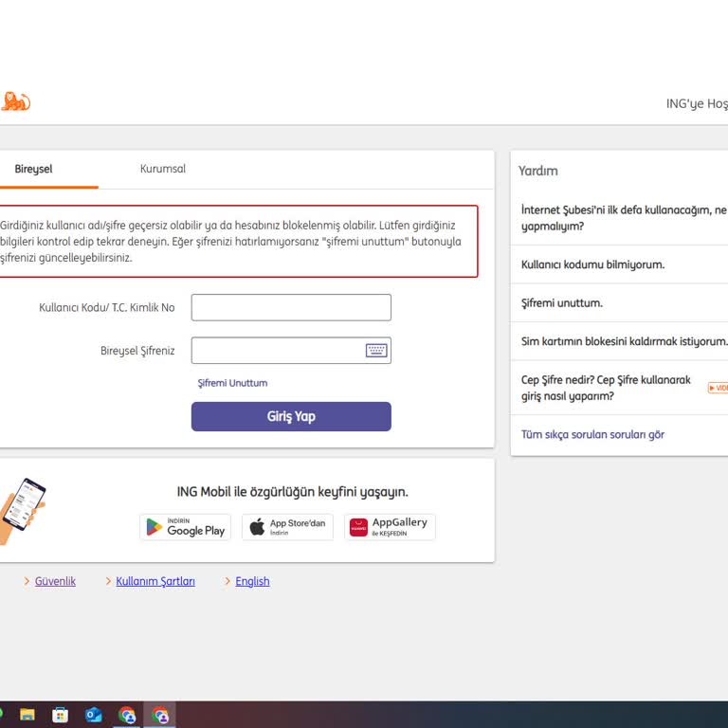
Task: Open help: Cep Şifre nedir question
Action: (606, 388)
